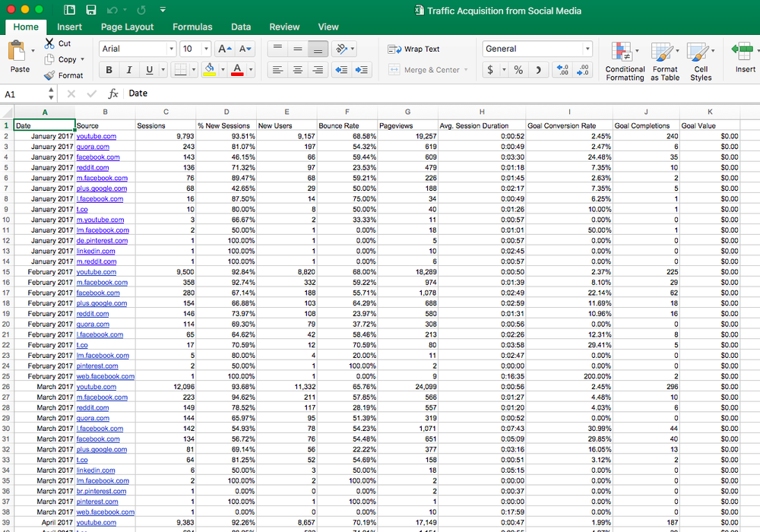Align text to middle of cell

coord(298,49)
